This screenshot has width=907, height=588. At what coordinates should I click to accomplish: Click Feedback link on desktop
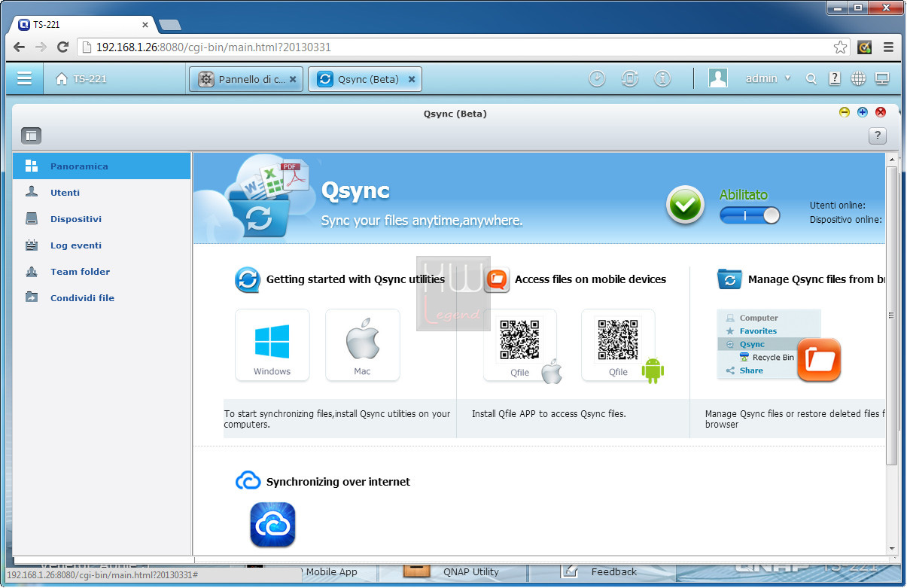[614, 571]
